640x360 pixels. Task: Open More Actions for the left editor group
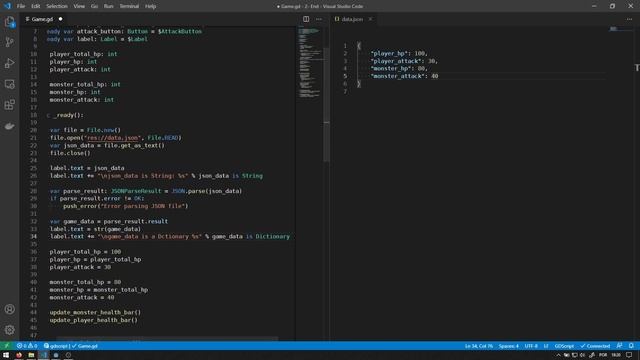[319, 19]
